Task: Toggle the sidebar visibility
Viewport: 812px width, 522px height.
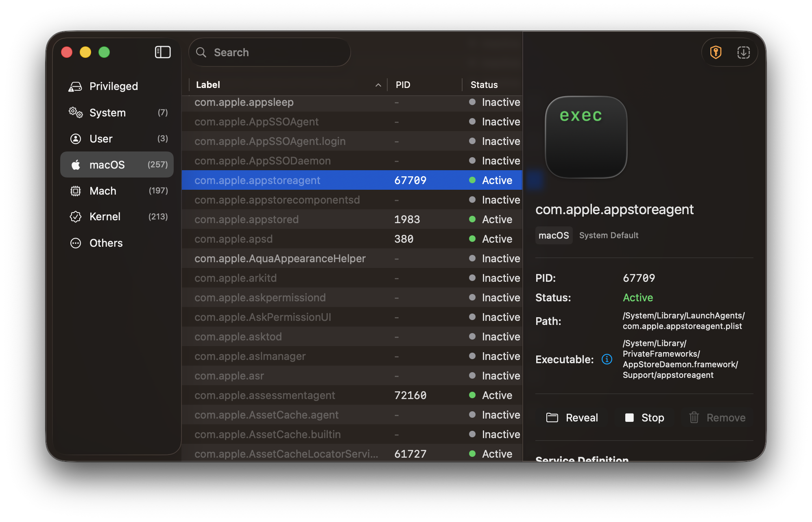Action: coord(162,52)
